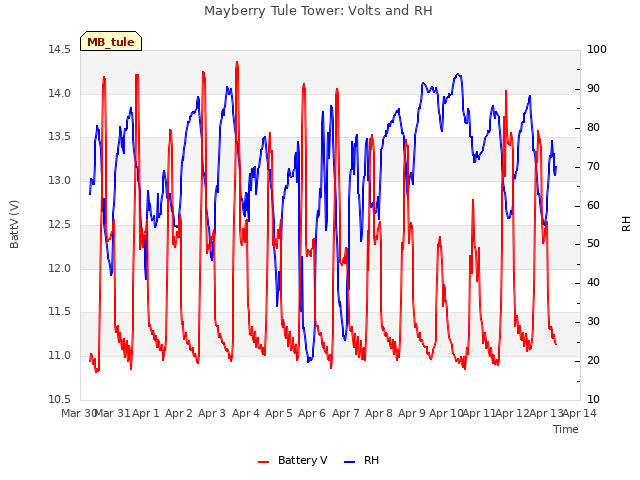Click the 13.0 voltage axis value
The image size is (640, 480).
coord(60,180)
